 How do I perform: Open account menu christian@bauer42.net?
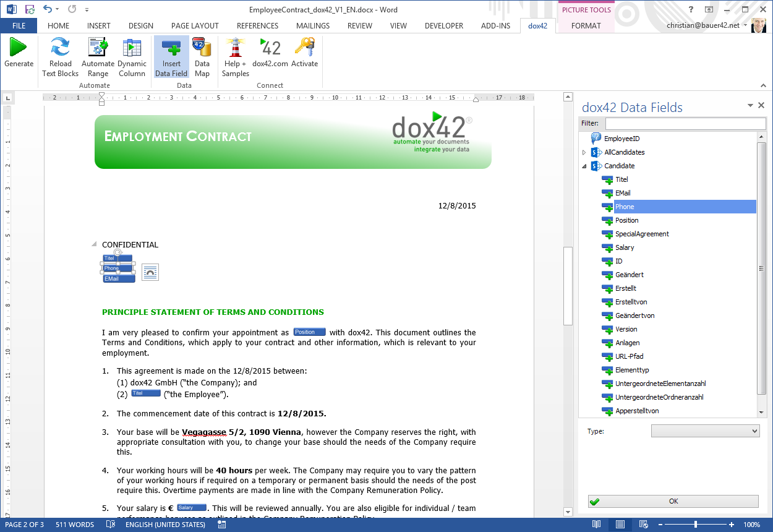point(707,26)
